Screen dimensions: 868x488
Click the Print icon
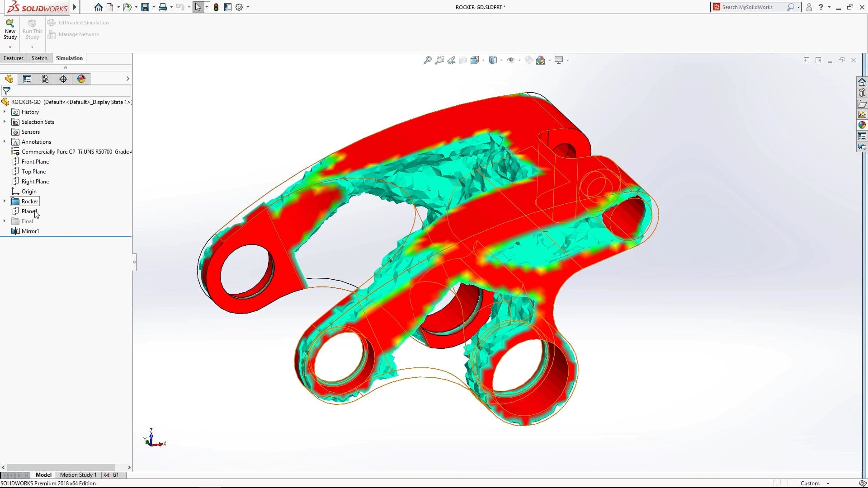[x=163, y=7]
